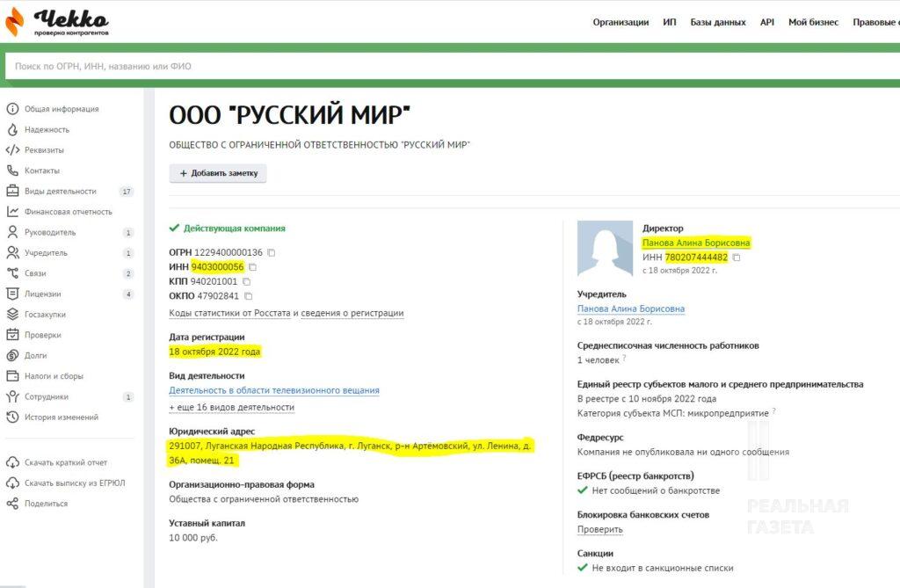Screen dimensions: 900x588
Task: Click the Добавить заметку button
Action: tap(218, 173)
